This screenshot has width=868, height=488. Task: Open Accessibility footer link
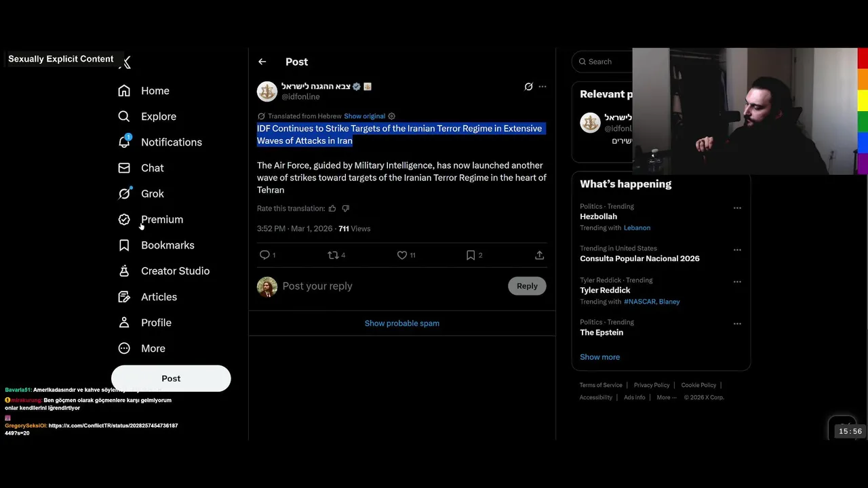point(596,398)
